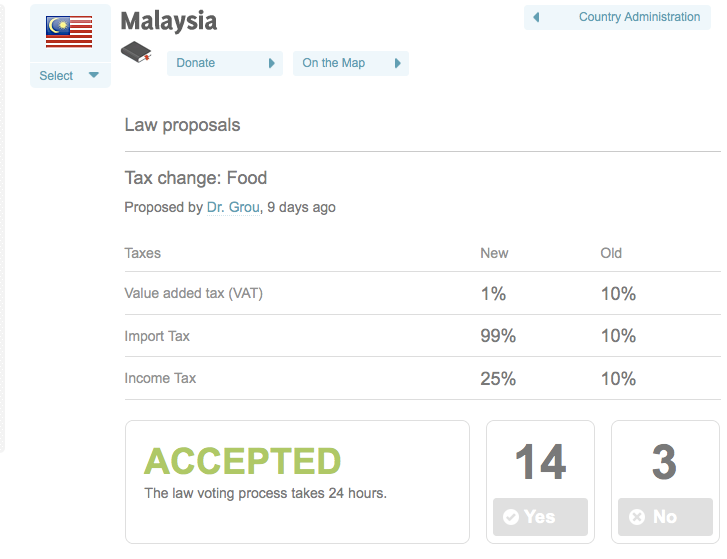Click the arrow on the Donate button
Screen dimensions: 727x559
click(271, 63)
